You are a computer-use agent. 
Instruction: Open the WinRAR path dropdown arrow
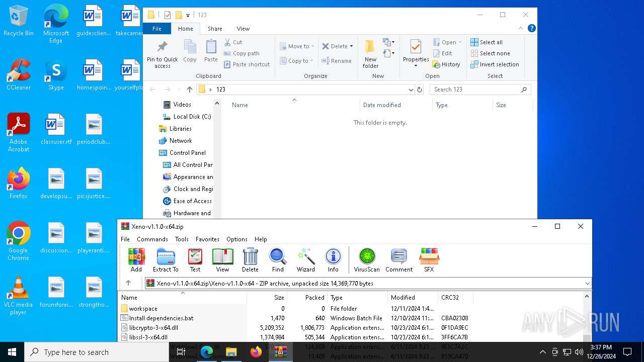tap(587, 284)
